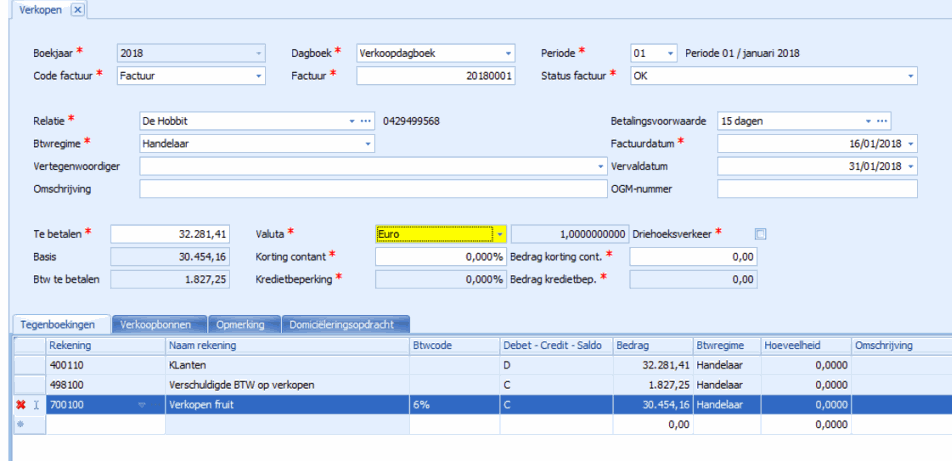Toggle the Driehoeksverkeer checkbox
This screenshot has width=952, height=461.
coord(761,234)
